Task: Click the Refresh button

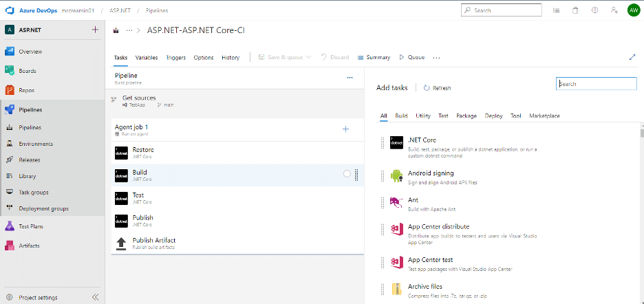Action: [437, 88]
